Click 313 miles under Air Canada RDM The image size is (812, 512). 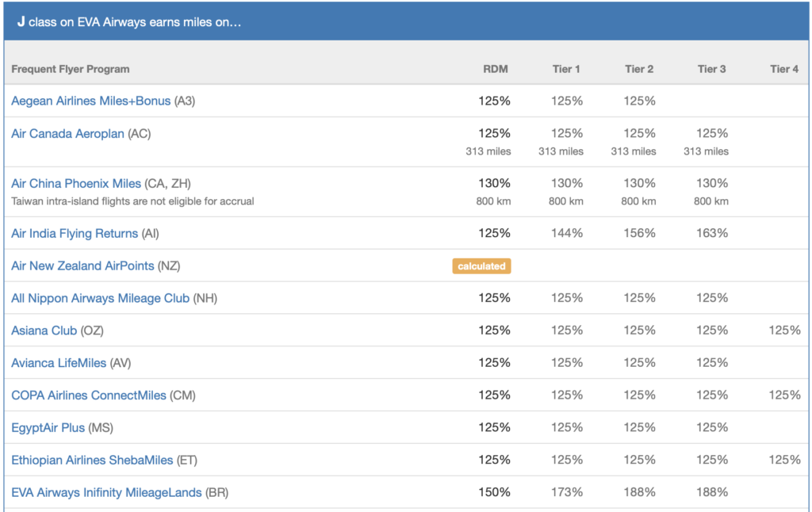(488, 151)
